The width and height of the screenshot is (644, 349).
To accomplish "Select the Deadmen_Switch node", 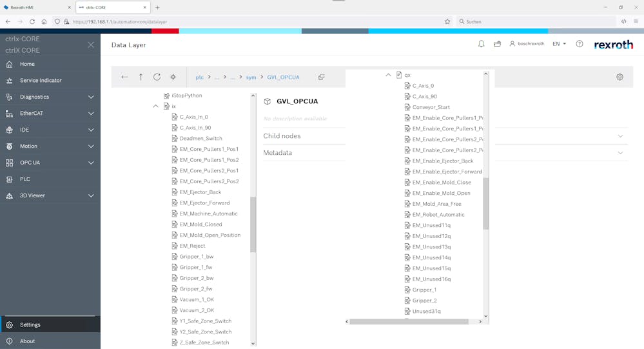I will point(200,138).
